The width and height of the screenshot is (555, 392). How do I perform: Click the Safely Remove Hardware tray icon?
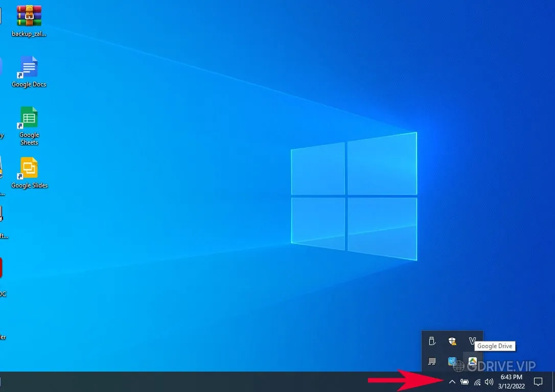point(432,341)
